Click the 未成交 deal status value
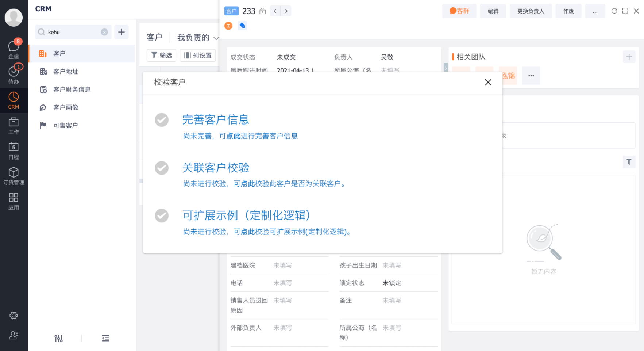 click(x=286, y=57)
